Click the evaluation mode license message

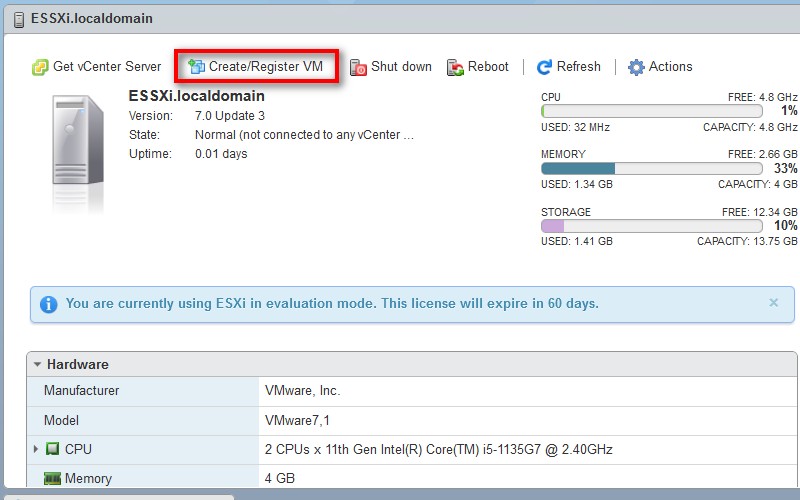[x=332, y=304]
